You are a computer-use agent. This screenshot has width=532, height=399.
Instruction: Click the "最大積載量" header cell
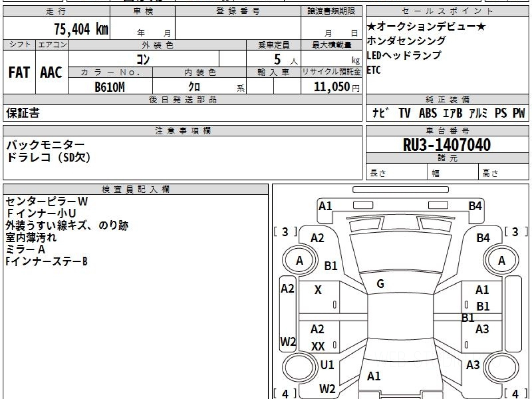[x=331, y=45]
